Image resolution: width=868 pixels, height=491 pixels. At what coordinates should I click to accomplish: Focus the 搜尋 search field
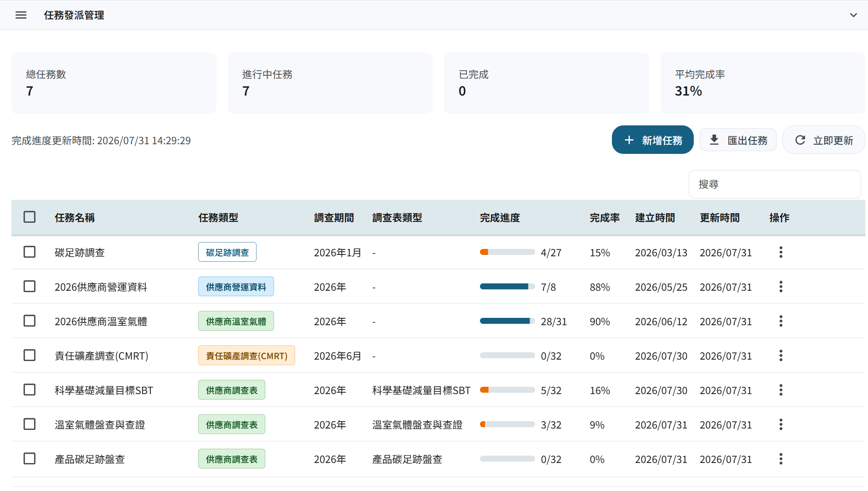775,184
